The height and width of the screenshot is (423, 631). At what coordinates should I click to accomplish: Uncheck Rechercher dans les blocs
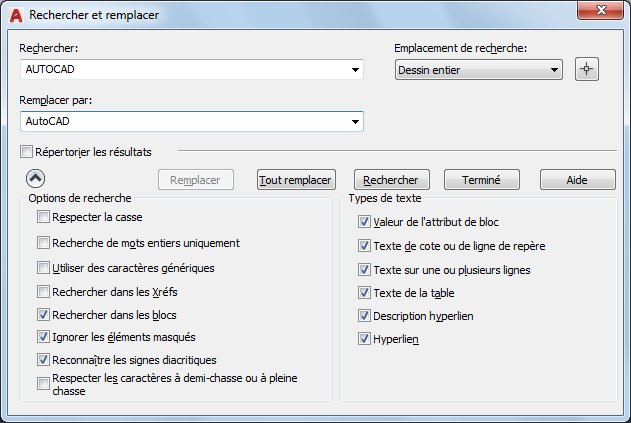[43, 315]
